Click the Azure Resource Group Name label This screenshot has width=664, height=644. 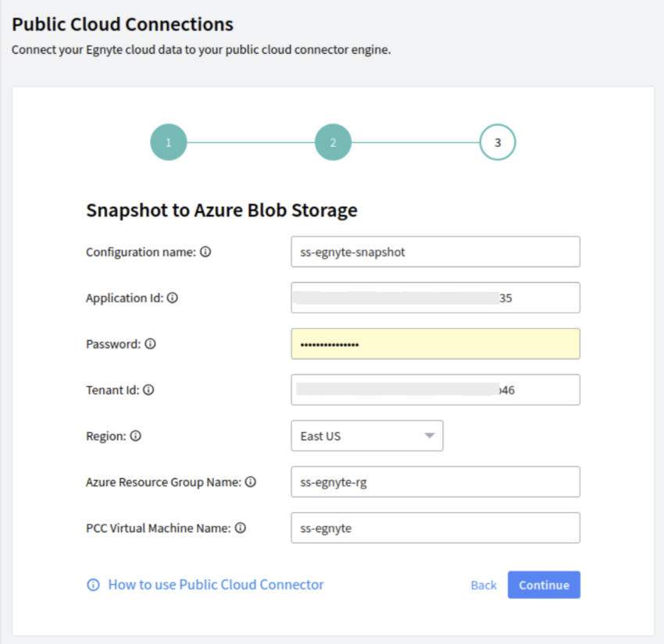[x=163, y=482]
